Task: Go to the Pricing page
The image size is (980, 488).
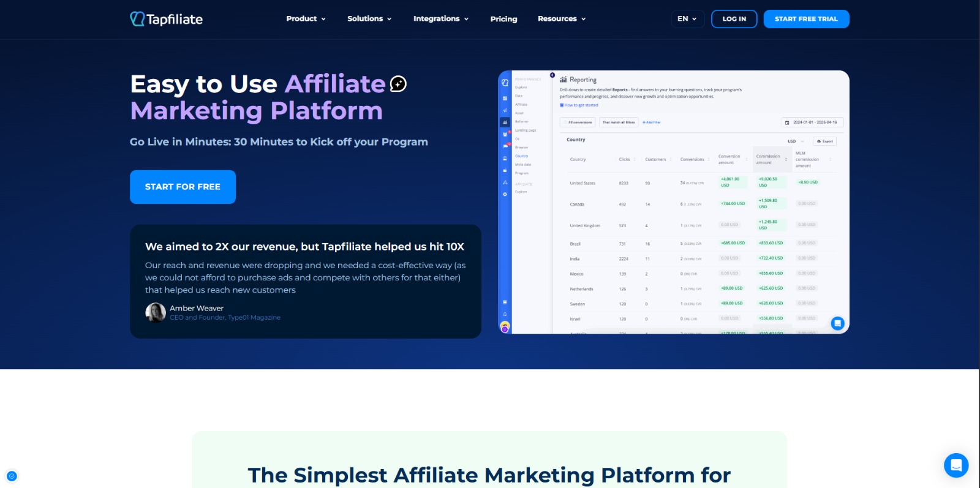Action: pos(503,19)
